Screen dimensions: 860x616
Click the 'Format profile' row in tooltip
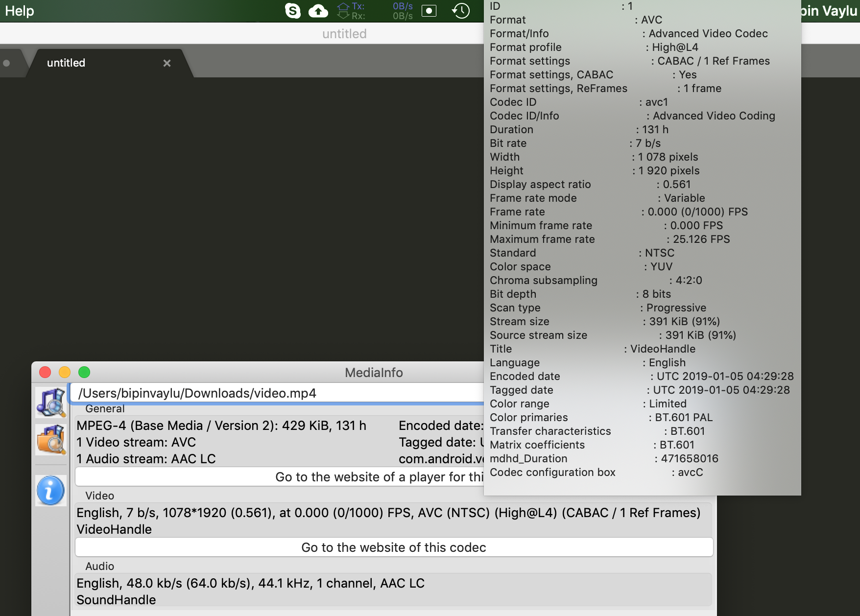(x=594, y=47)
